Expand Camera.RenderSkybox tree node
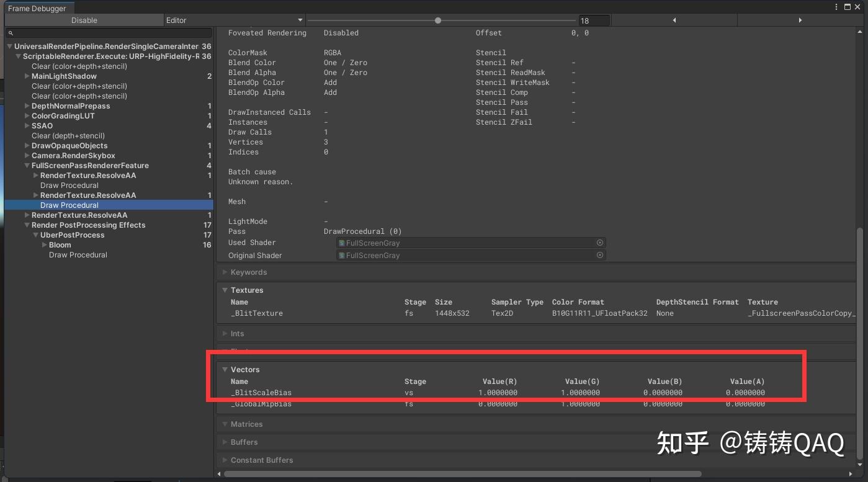The width and height of the screenshot is (868, 482). [27, 156]
